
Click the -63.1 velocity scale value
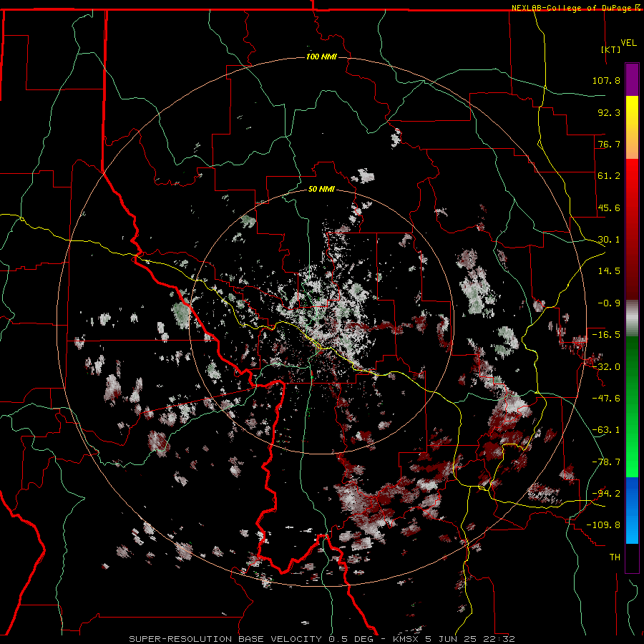point(606,430)
